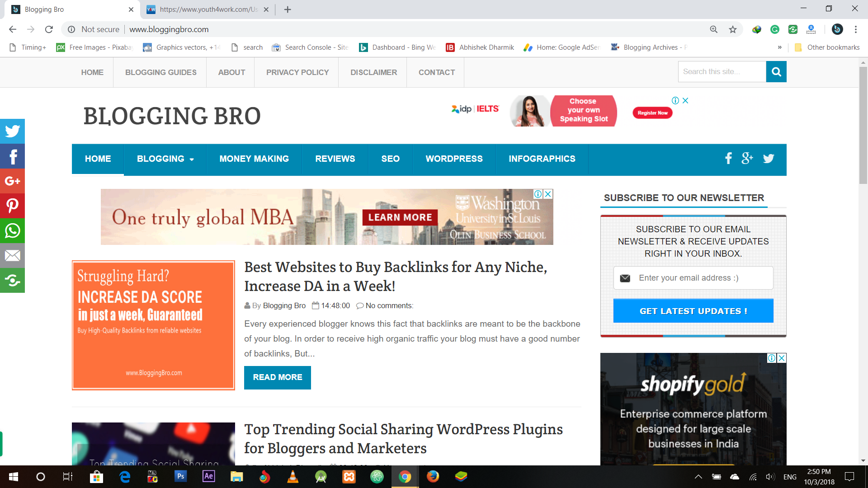Open Photoshop from the taskbar
This screenshot has width=868, height=488.
coord(180,476)
